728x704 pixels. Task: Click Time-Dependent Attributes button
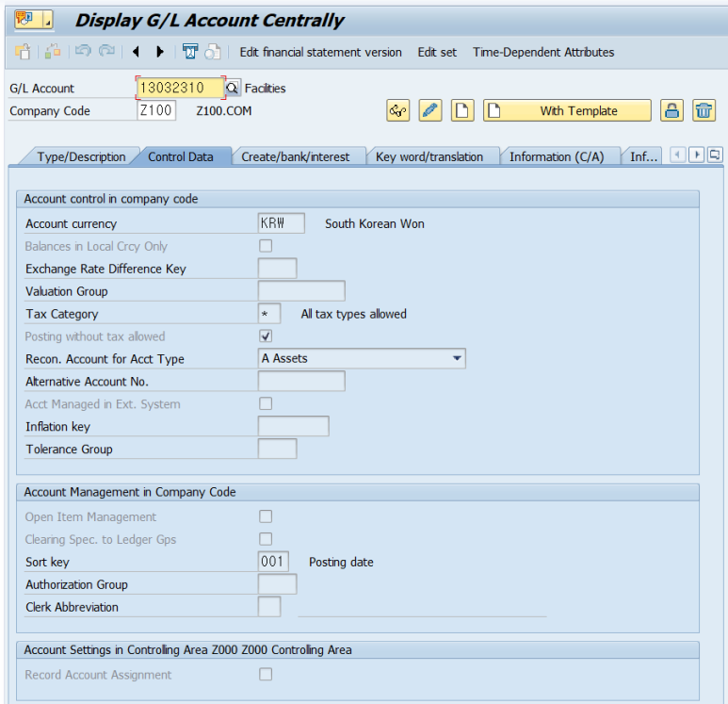tap(543, 52)
